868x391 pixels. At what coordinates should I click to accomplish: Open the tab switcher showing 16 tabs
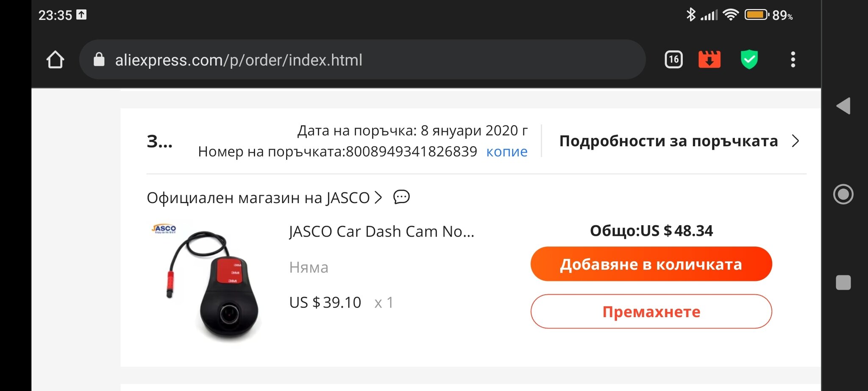coord(673,60)
